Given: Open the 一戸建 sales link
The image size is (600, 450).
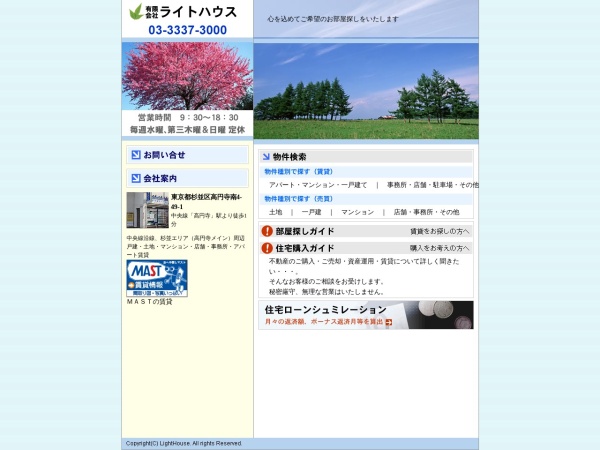Looking at the screenshot, I should pyautogui.click(x=311, y=212).
